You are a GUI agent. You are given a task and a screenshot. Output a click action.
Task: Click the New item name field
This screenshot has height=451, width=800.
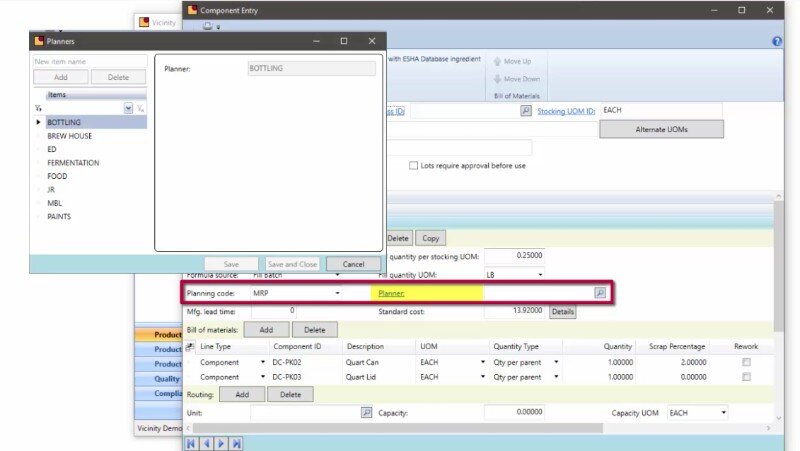[89, 61]
